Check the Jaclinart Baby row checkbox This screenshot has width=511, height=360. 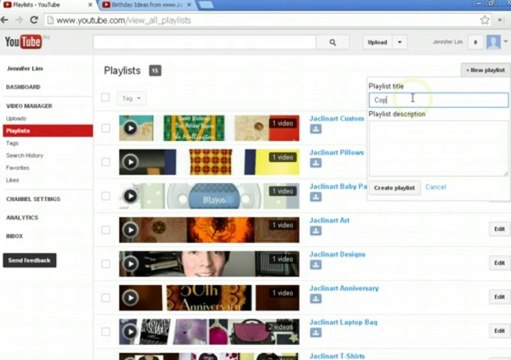tap(106, 196)
